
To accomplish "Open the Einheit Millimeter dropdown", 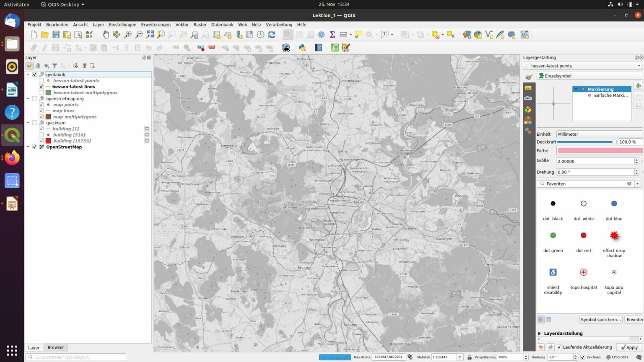I will [x=600, y=134].
